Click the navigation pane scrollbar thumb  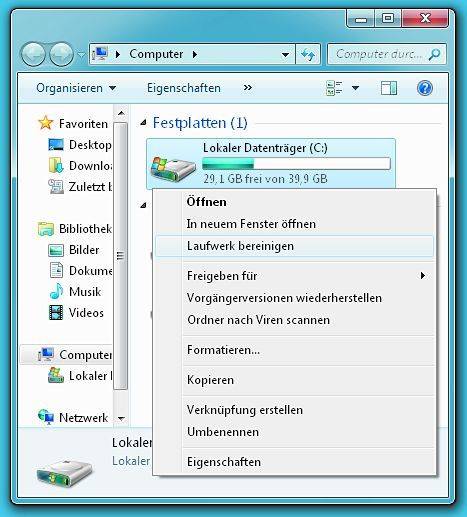121,256
